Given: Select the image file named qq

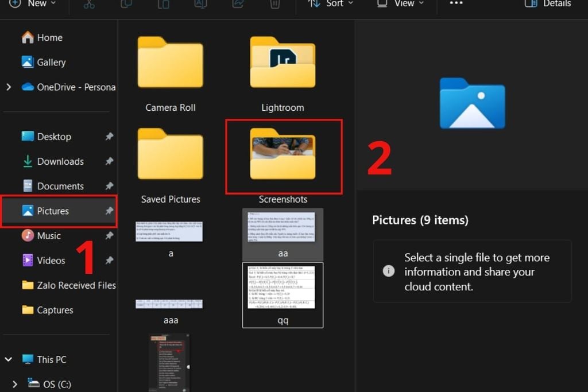Looking at the screenshot, I should [x=283, y=295].
